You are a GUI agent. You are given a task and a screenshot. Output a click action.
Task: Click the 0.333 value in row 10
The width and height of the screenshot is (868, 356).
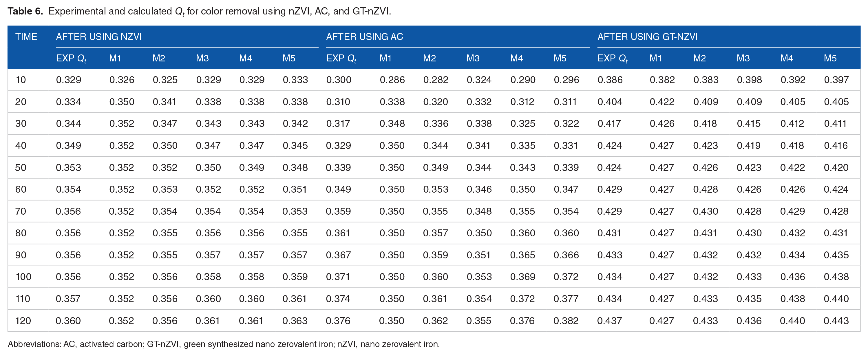295,80
